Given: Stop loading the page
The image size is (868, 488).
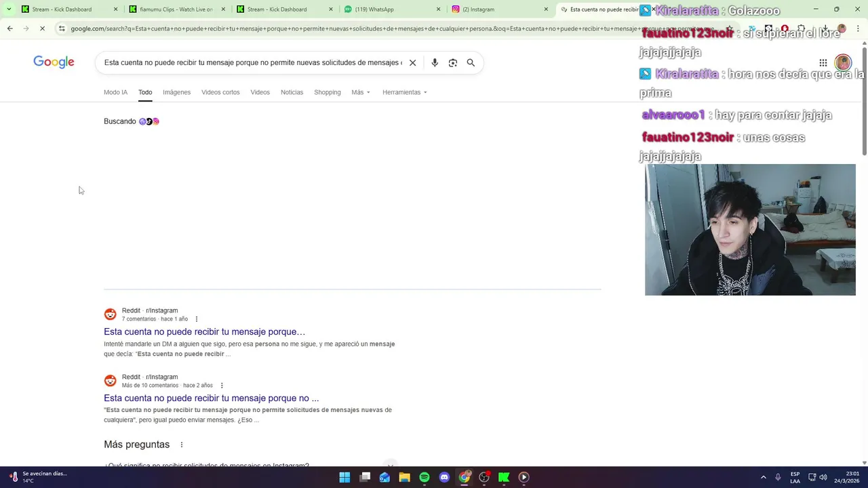Looking at the screenshot, I should (x=42, y=28).
